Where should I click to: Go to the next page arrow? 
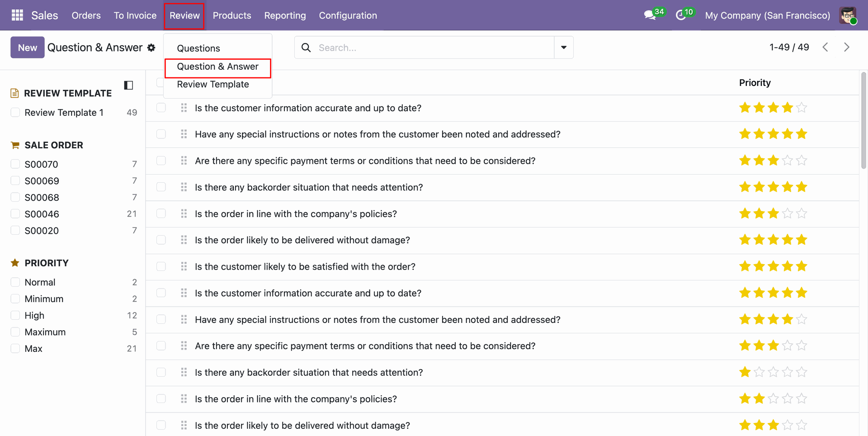(846, 47)
